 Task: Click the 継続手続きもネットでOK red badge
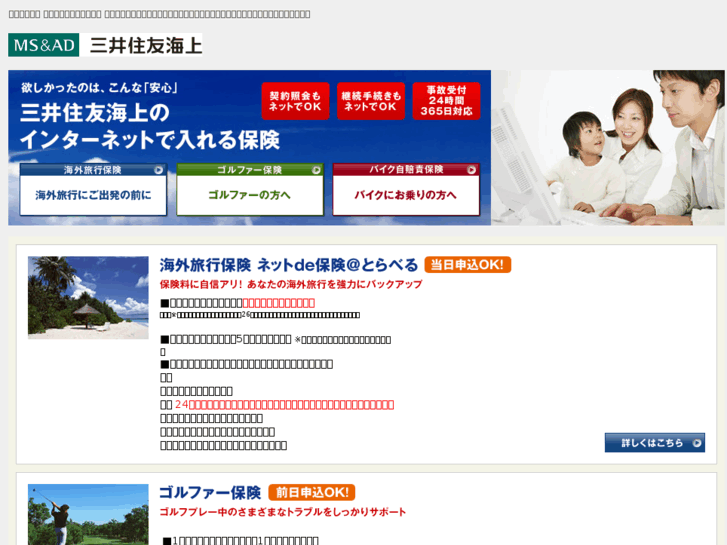[371, 101]
